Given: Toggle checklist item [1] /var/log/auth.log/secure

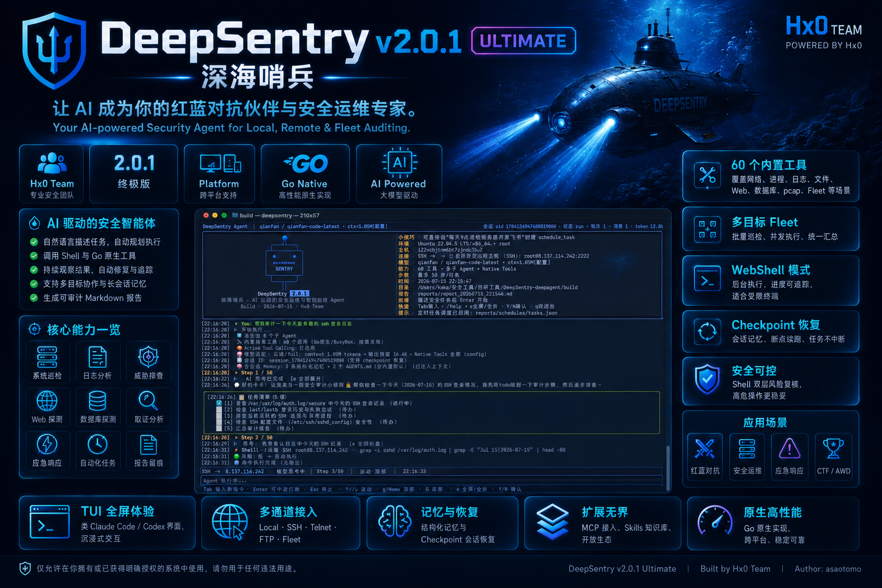Looking at the screenshot, I should pos(219,403).
